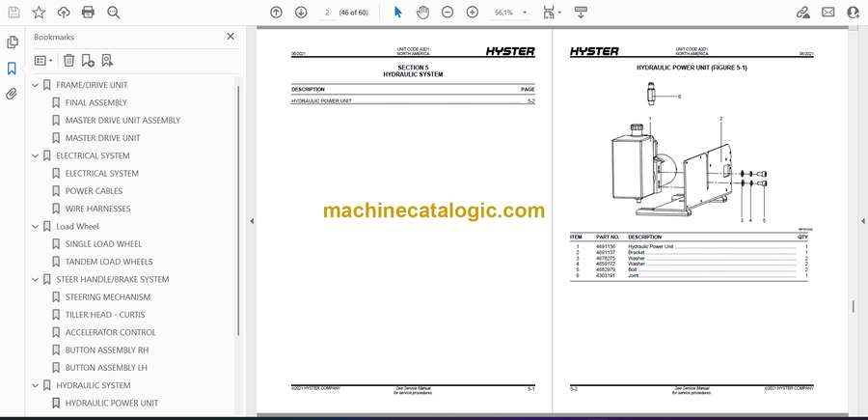Open TILLER HEAD - CURTIS bookmark
Viewport: 868px width, 420px height.
point(105,315)
